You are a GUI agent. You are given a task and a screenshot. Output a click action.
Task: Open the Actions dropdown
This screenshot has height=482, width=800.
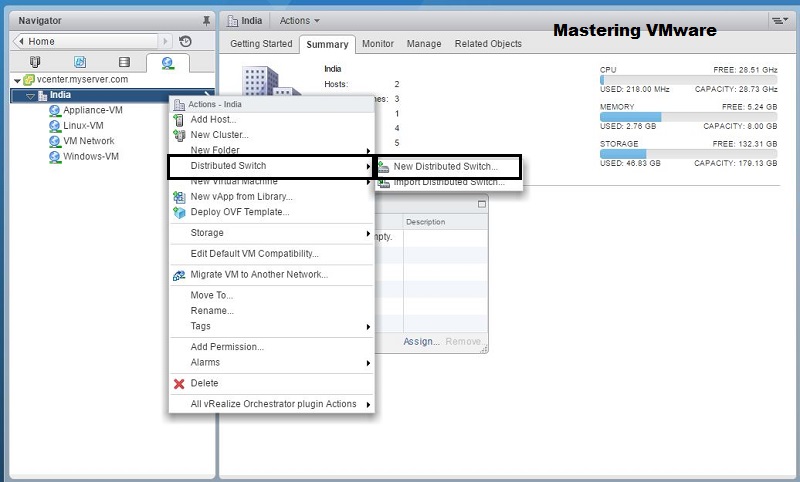pos(299,21)
